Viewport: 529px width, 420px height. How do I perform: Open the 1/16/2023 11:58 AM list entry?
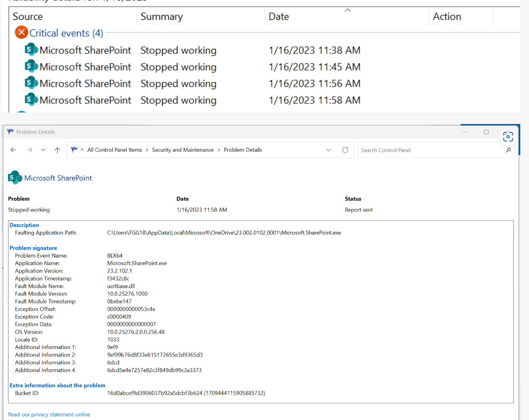click(x=314, y=100)
